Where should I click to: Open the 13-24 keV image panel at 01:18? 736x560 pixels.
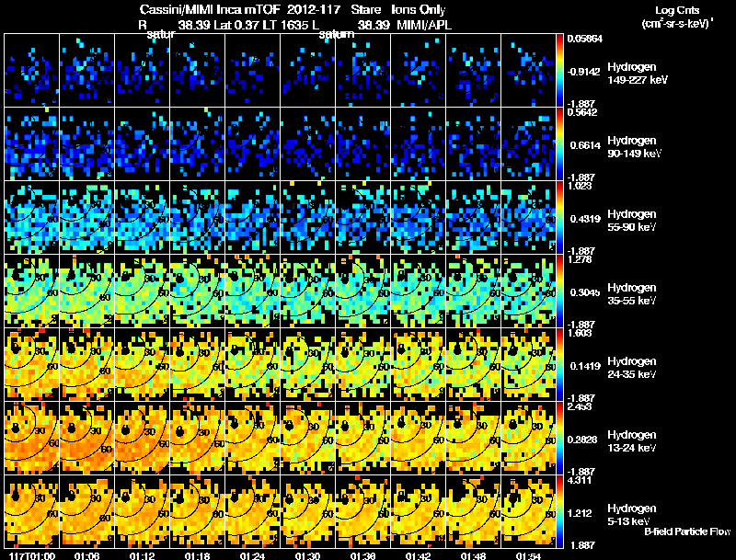click(x=198, y=439)
